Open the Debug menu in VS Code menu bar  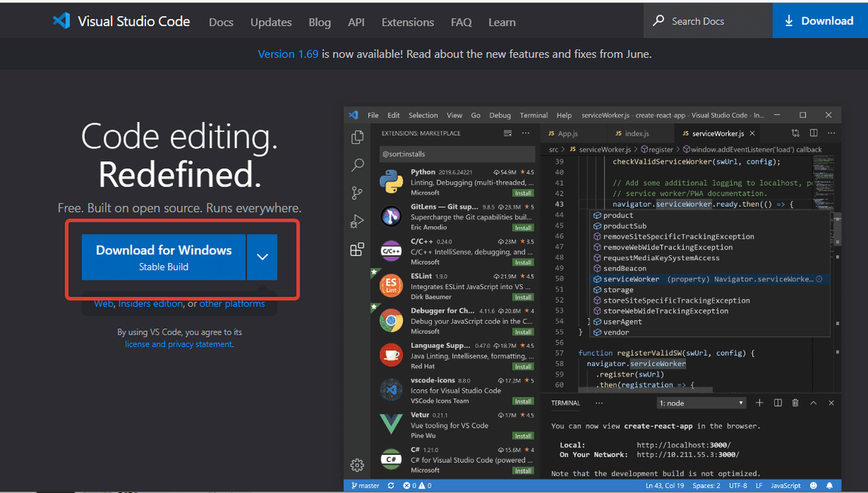(x=500, y=115)
